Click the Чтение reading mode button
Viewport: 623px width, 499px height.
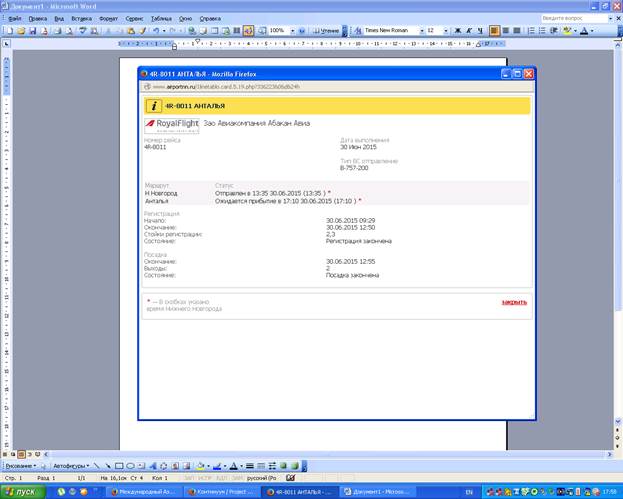tap(326, 31)
